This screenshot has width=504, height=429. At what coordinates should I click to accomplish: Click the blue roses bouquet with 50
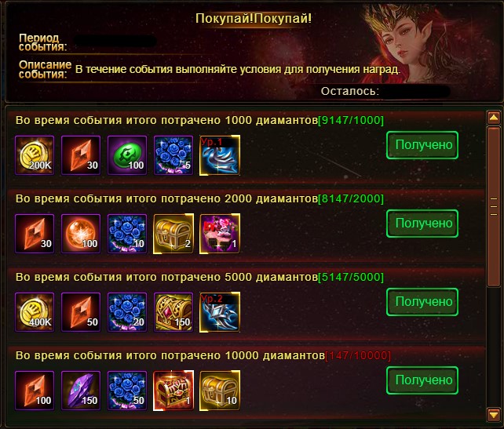[x=127, y=391]
